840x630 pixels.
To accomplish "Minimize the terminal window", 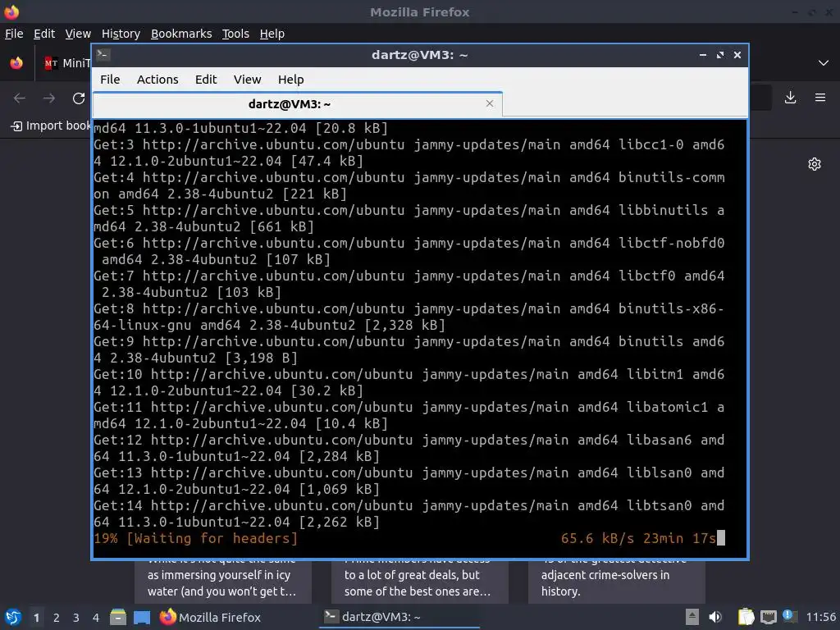I will pos(703,55).
